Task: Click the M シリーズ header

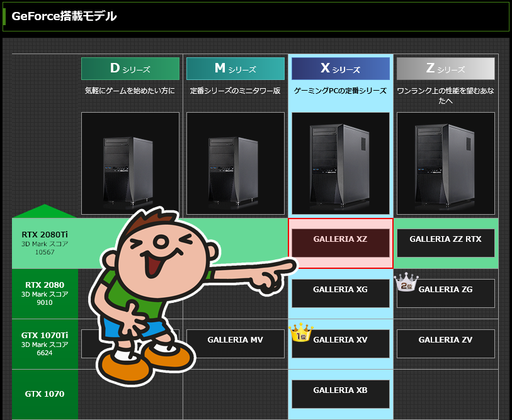Action: click(x=236, y=69)
